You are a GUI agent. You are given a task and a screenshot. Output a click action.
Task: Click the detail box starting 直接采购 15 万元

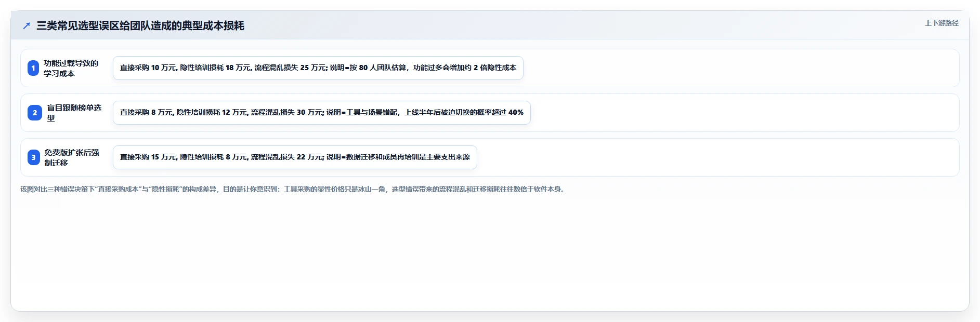(x=295, y=157)
